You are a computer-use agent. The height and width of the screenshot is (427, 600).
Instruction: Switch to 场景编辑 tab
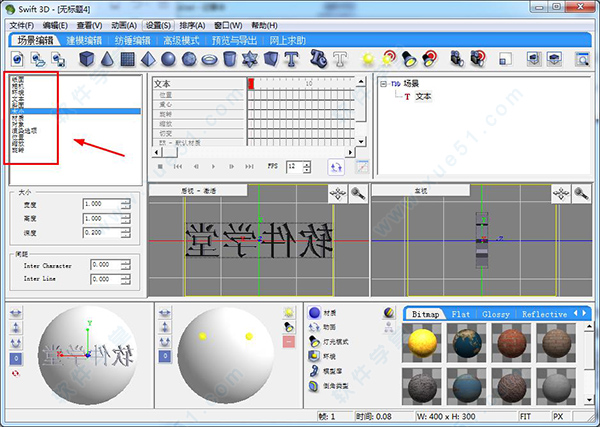35,40
